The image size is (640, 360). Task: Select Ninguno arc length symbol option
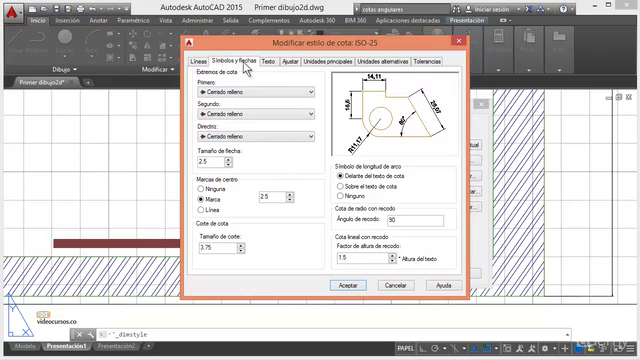pos(340,196)
